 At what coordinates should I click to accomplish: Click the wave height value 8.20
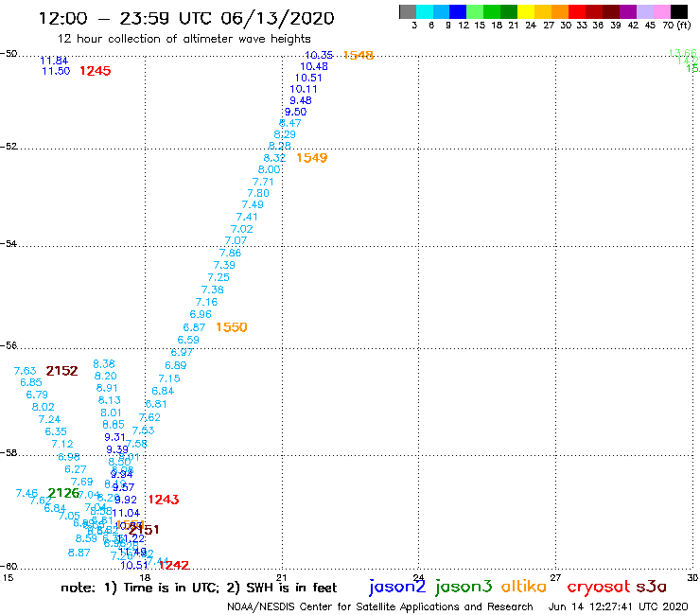pos(105,376)
